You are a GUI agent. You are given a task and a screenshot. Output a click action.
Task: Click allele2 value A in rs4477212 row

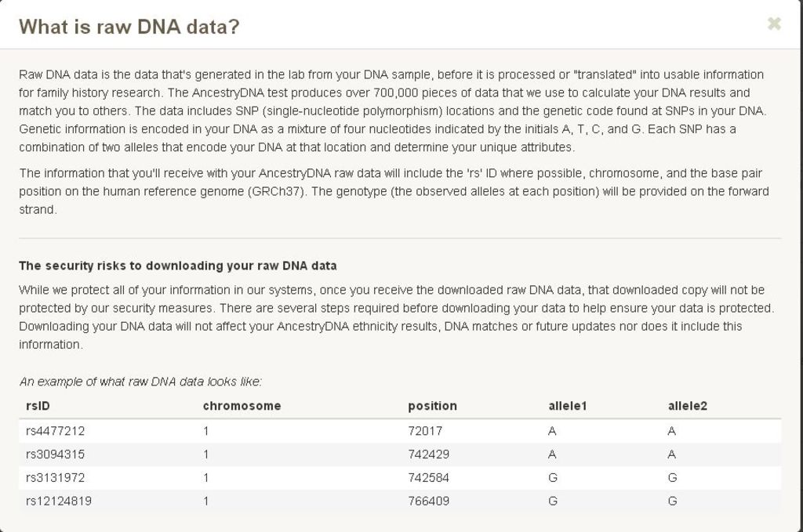pos(672,431)
